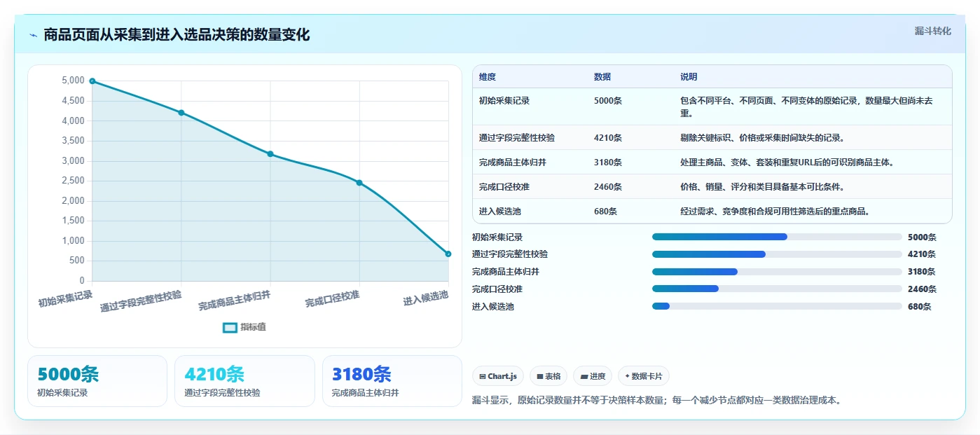Screen dimensions: 980x435
Task: Click the 5,000 y-axis label
Action: click(73, 81)
